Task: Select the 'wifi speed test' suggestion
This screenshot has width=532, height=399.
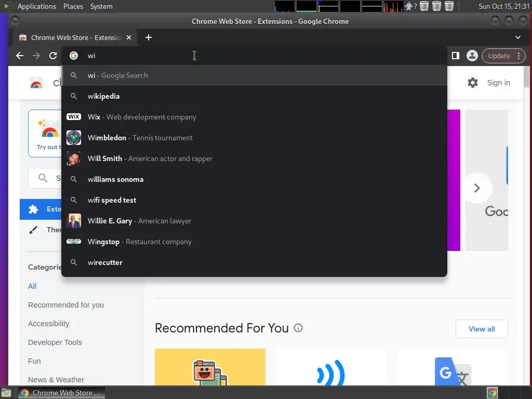Action: pos(255,200)
